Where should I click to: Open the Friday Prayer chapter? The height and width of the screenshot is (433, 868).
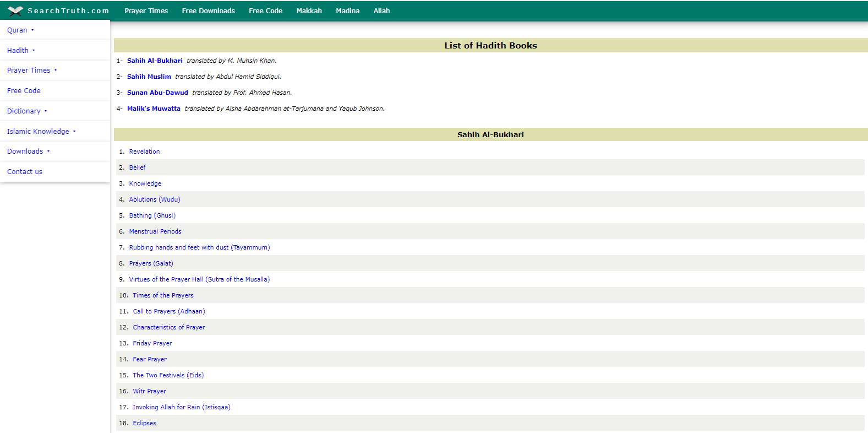152,344
